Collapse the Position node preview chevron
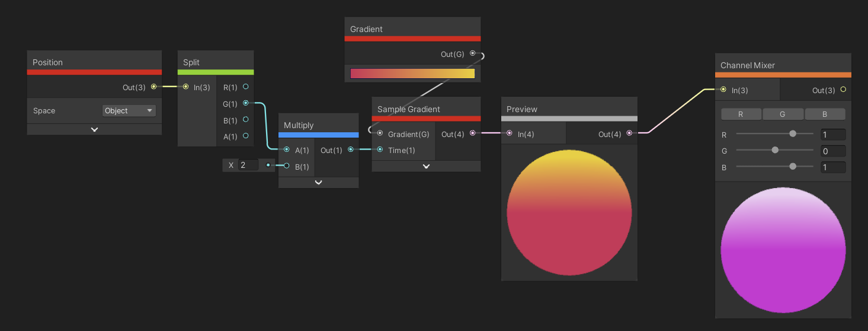 94,129
